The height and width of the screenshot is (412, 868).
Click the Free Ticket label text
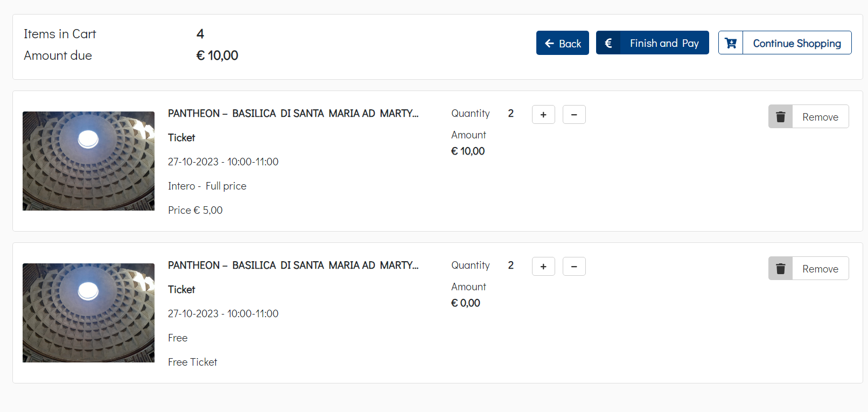point(192,362)
